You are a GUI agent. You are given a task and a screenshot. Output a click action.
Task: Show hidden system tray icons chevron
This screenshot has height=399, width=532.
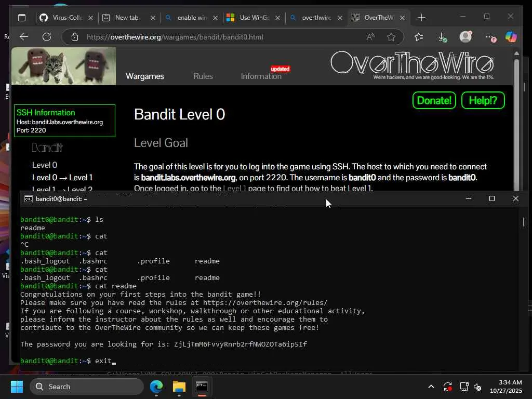pyautogui.click(x=431, y=387)
